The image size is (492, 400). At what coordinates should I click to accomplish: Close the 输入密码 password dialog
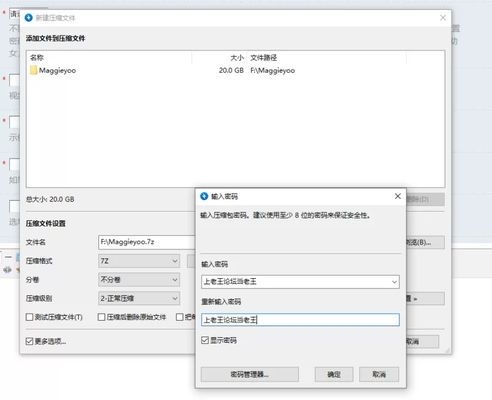[x=398, y=196]
